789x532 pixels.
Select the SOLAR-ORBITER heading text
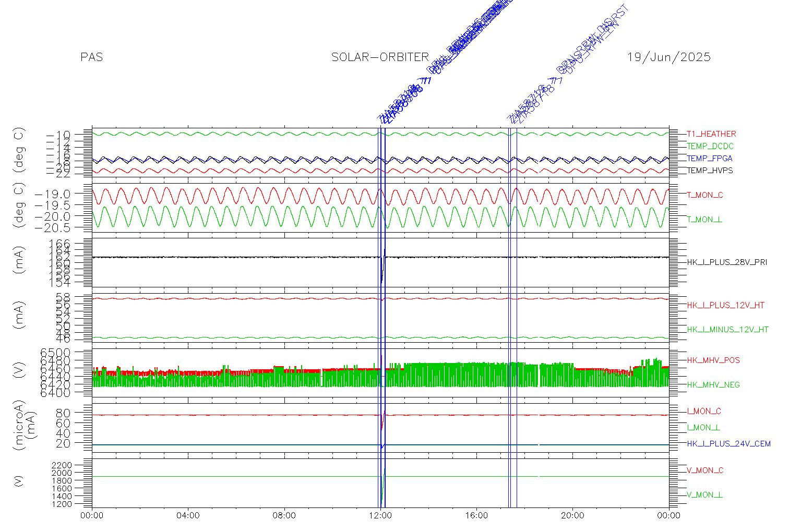pyautogui.click(x=380, y=57)
